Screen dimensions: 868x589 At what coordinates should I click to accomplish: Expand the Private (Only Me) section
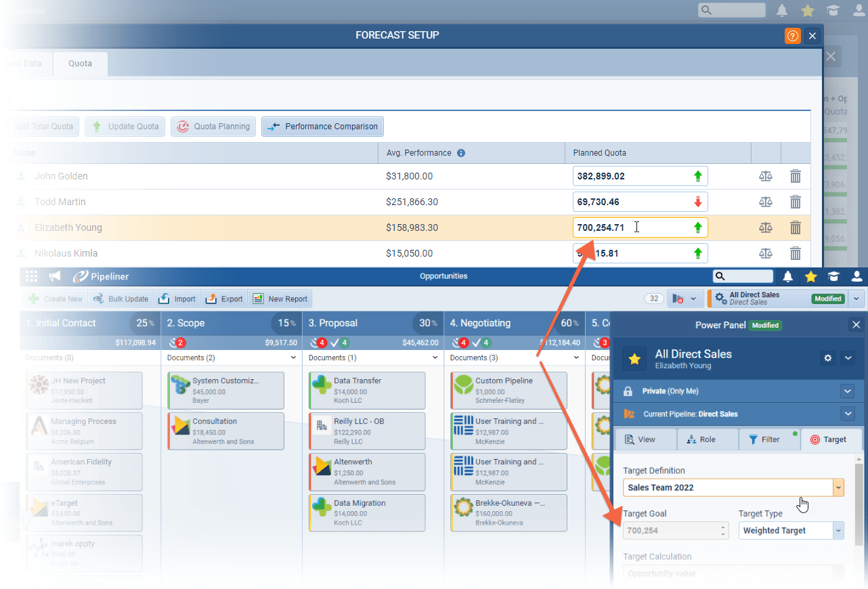click(x=847, y=391)
